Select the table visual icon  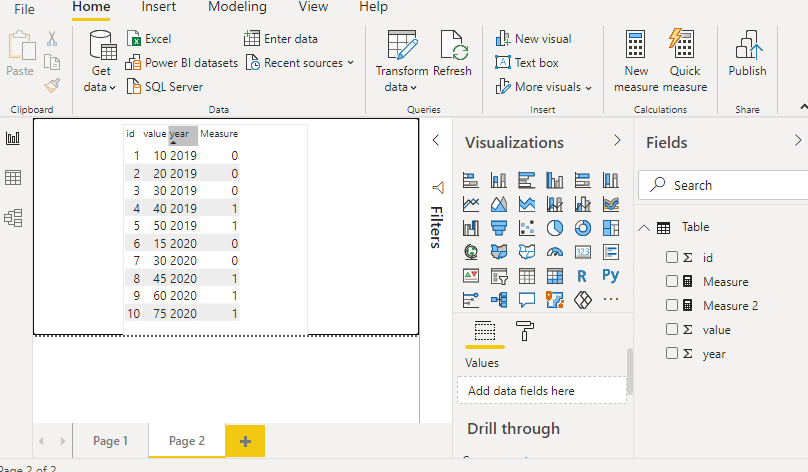(x=527, y=276)
